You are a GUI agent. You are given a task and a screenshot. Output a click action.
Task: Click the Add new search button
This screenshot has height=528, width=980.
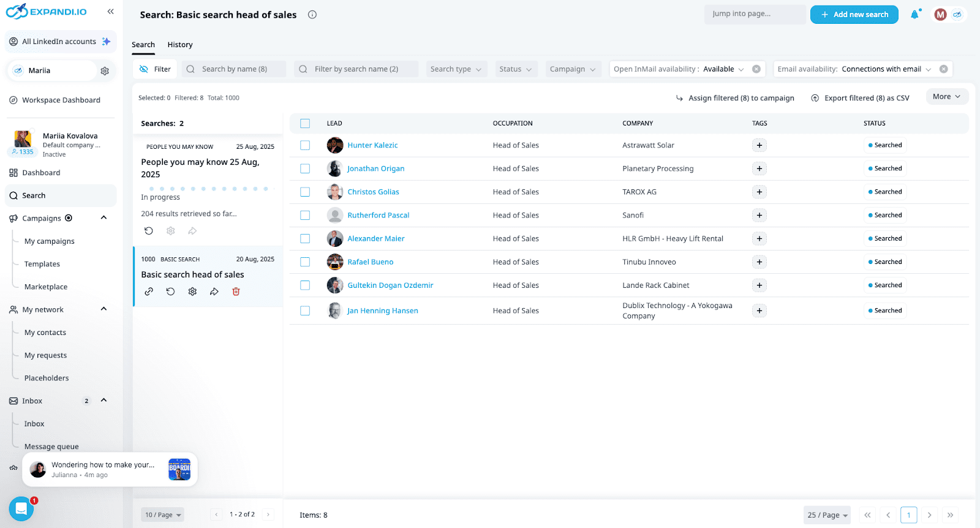[x=854, y=15]
